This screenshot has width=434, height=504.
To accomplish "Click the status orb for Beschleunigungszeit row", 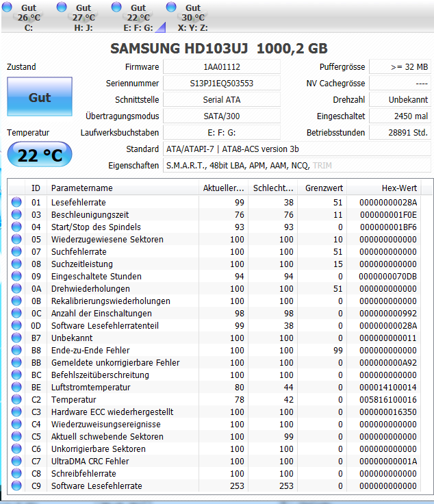I will click(16, 214).
